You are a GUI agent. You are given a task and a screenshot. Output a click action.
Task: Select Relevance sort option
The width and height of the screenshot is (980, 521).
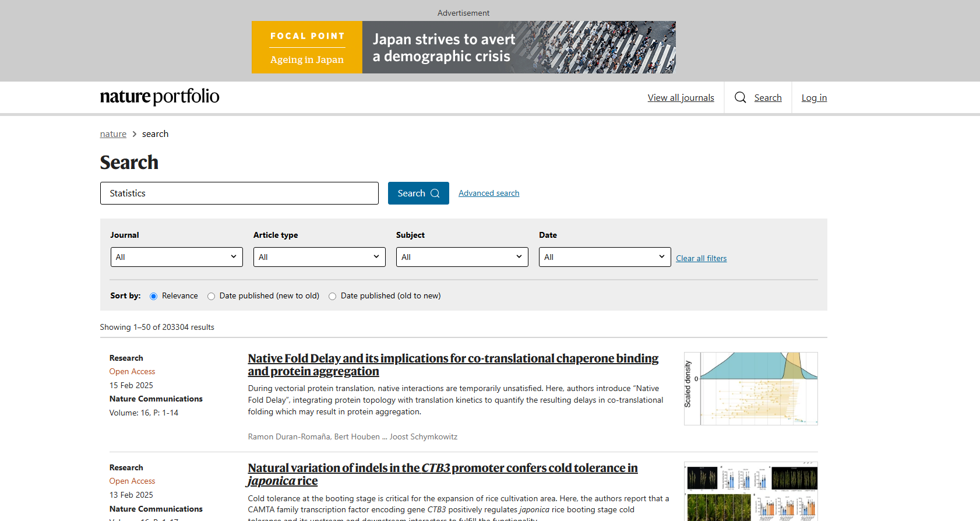click(x=154, y=296)
